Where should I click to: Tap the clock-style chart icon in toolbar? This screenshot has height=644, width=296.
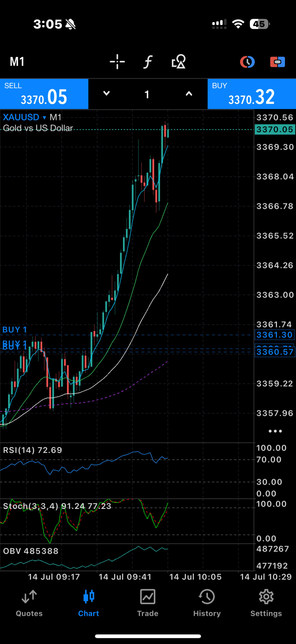247,62
